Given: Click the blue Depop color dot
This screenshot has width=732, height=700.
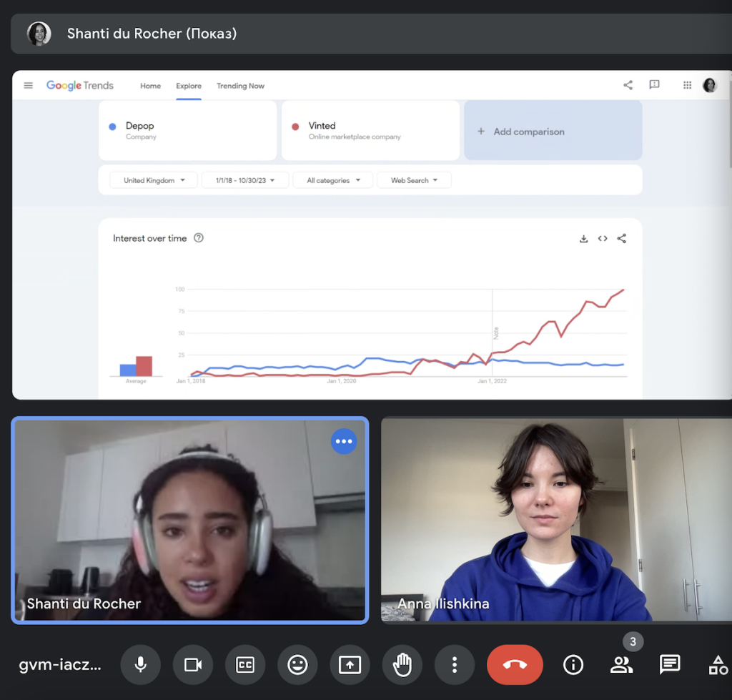Looking at the screenshot, I should [x=112, y=127].
